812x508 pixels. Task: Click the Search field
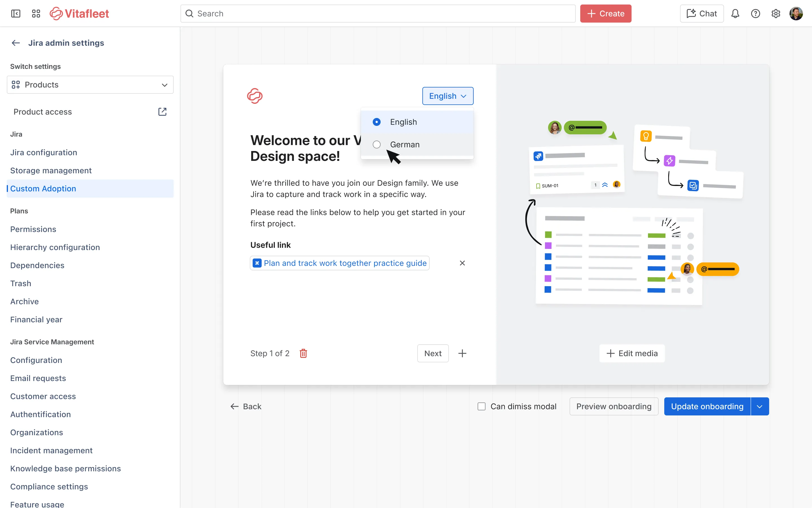pos(378,14)
